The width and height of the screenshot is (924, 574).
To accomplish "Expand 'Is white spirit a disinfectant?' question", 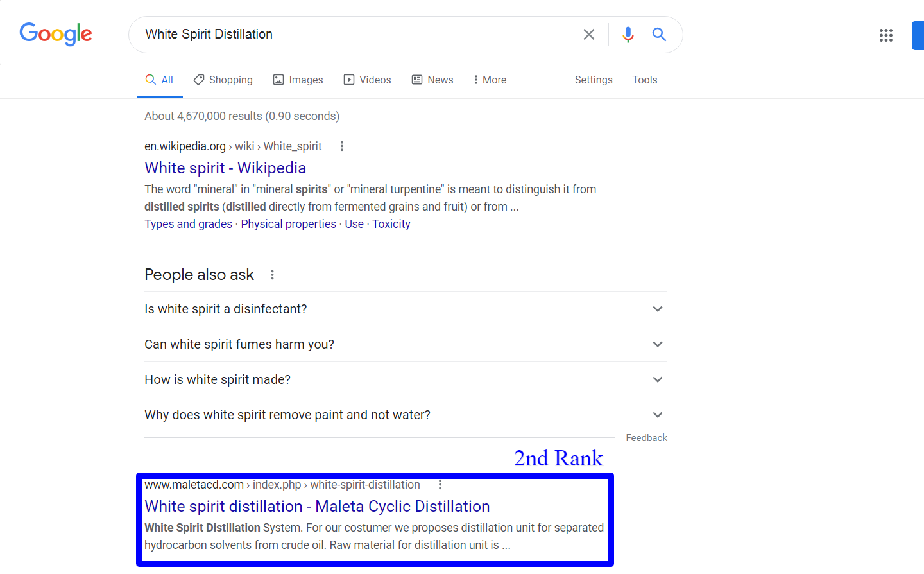I will click(406, 309).
